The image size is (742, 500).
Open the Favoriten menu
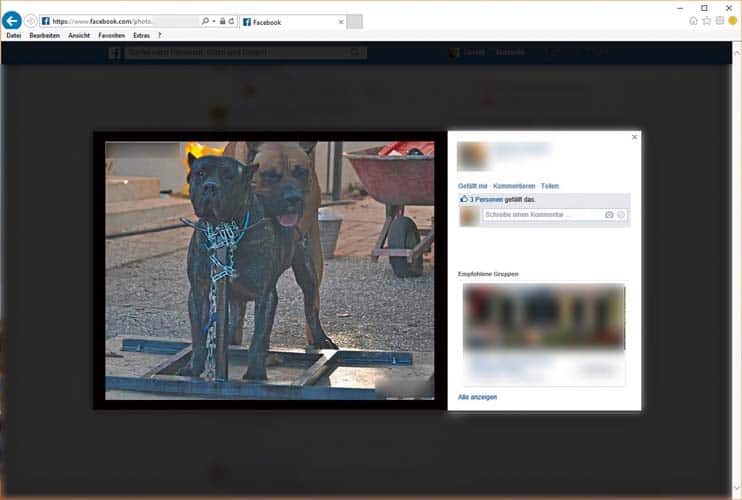[x=110, y=35]
